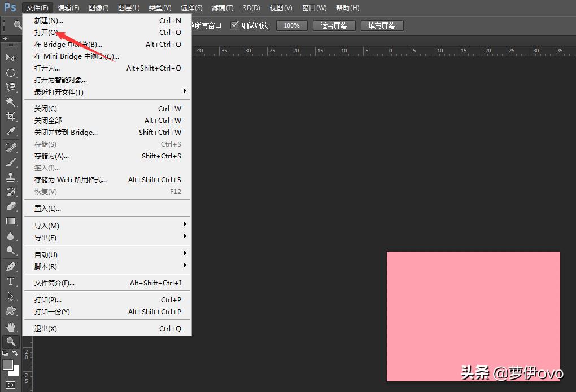Click the 填充屏幕 button
The image size is (576, 392).
tap(382, 25)
